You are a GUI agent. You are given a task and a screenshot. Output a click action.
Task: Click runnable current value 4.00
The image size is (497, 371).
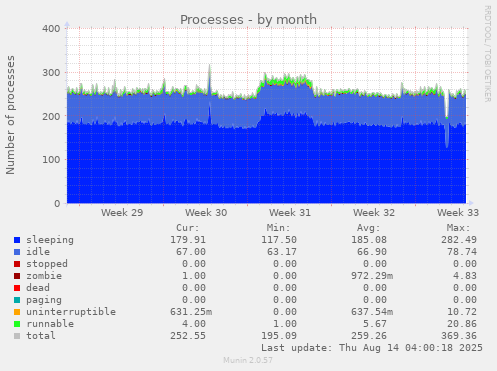194,324
